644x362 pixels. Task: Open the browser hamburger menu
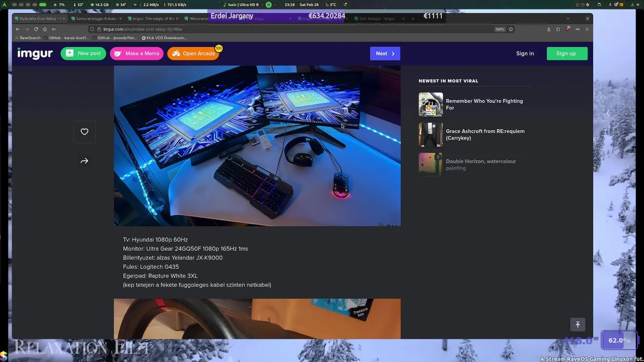(587, 29)
